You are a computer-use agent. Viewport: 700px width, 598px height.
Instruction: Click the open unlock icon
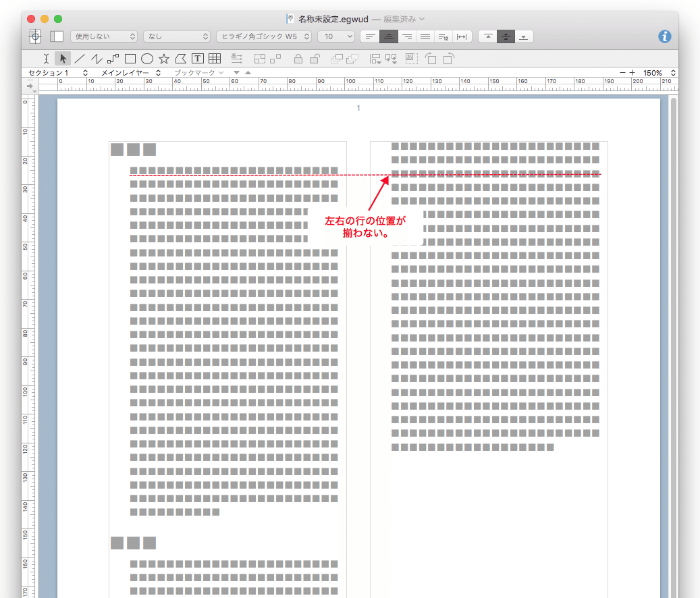click(x=315, y=59)
